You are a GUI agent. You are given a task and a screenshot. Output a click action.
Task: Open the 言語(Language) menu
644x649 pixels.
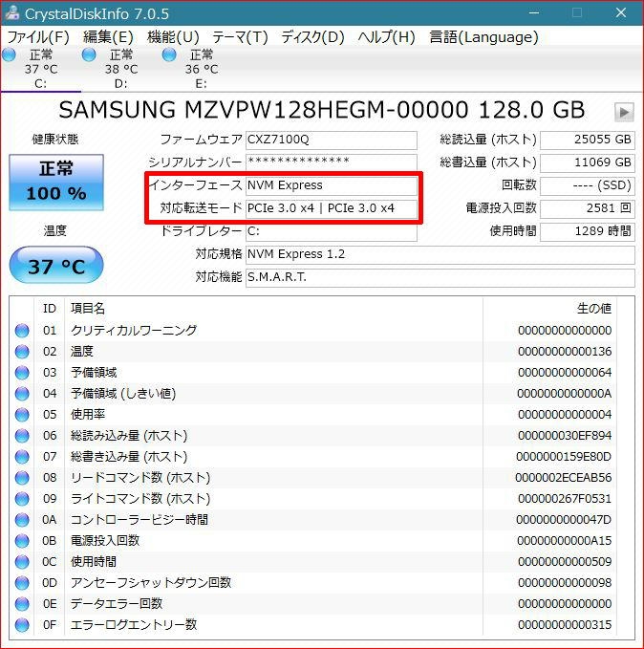tap(483, 37)
